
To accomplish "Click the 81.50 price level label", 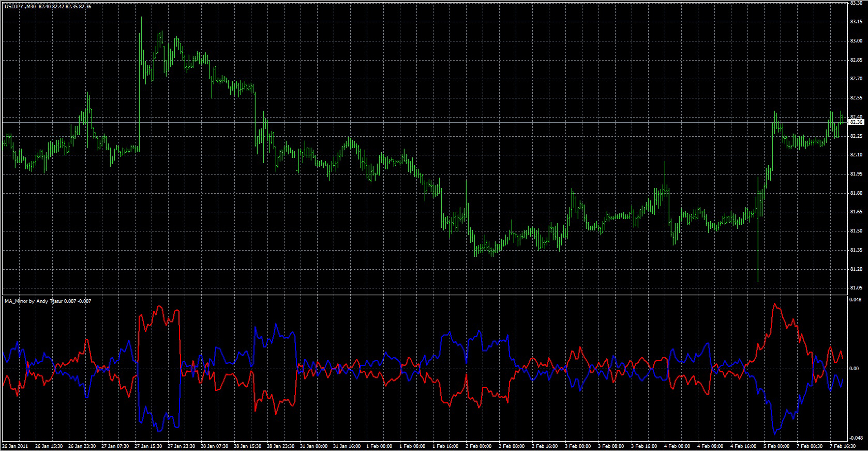I will point(856,231).
